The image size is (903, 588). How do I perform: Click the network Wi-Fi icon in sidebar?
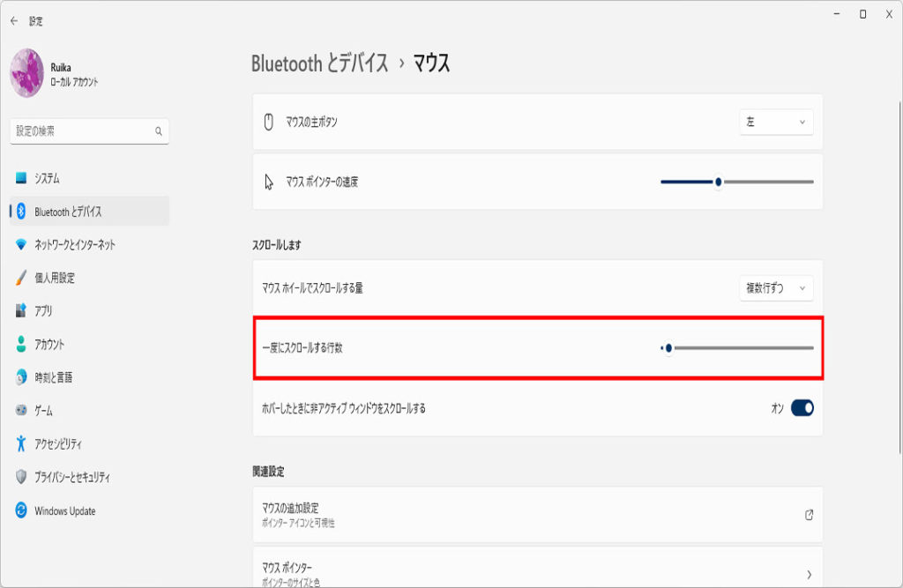coord(21,245)
